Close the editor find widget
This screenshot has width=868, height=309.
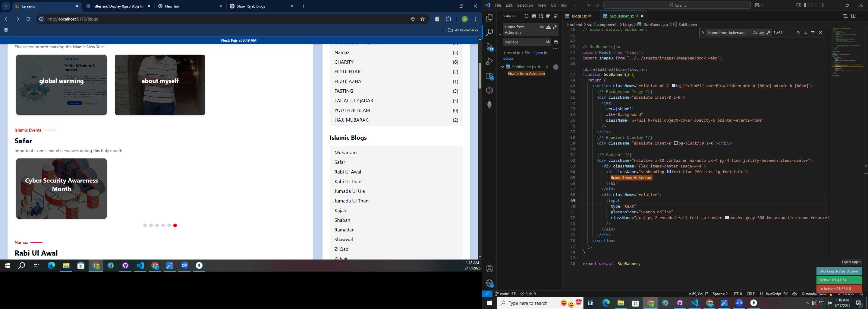820,33
